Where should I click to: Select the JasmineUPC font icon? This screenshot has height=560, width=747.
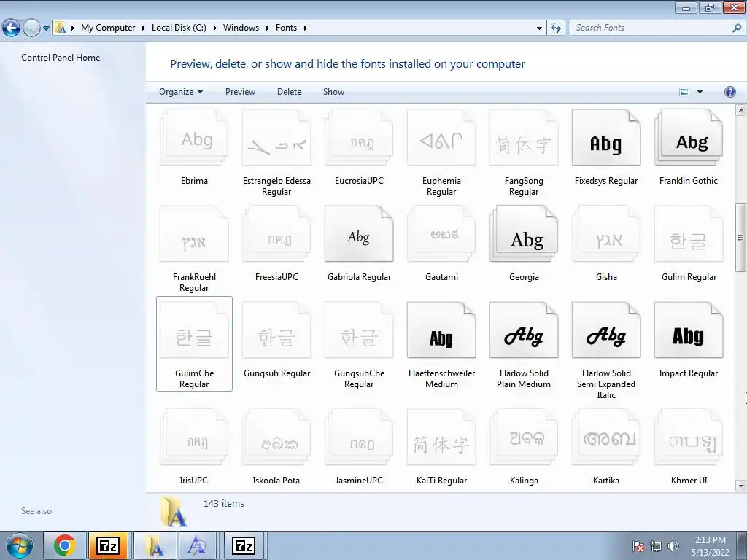(359, 437)
